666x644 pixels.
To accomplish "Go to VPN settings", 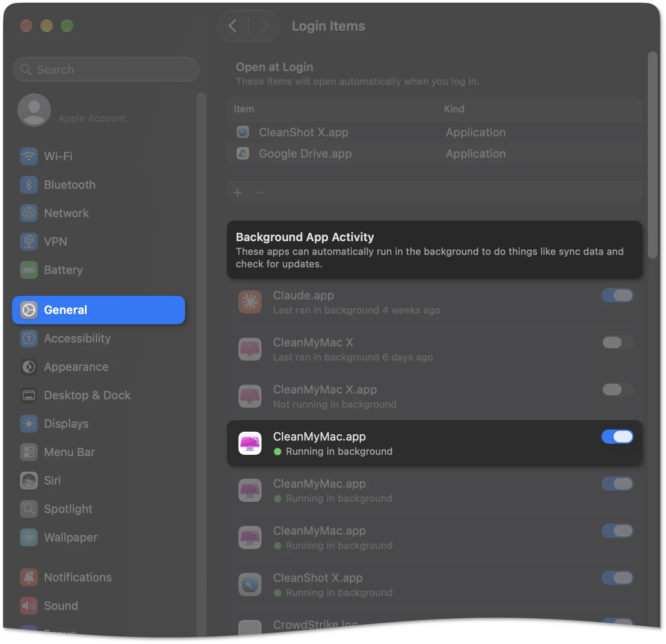I will [x=99, y=242].
